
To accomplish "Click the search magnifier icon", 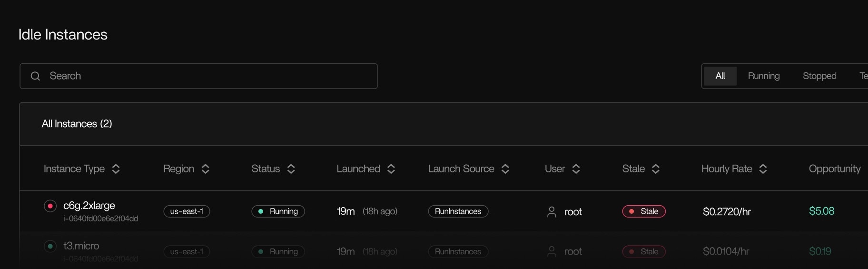I will point(35,76).
